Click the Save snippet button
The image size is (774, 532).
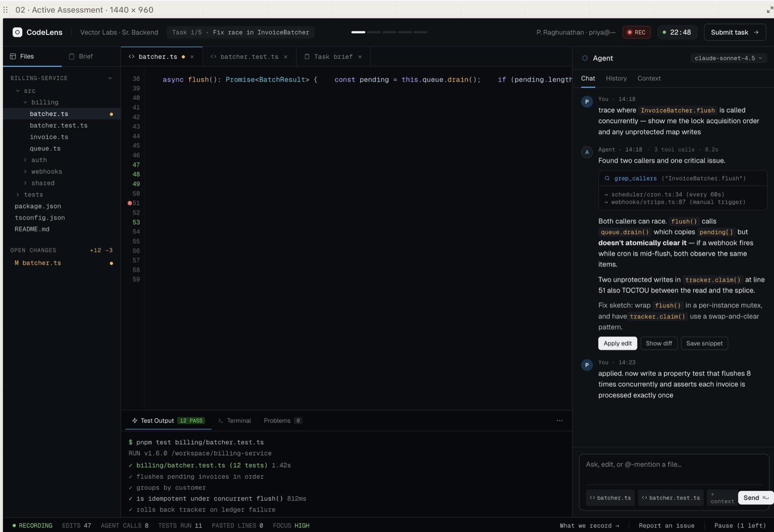point(704,343)
